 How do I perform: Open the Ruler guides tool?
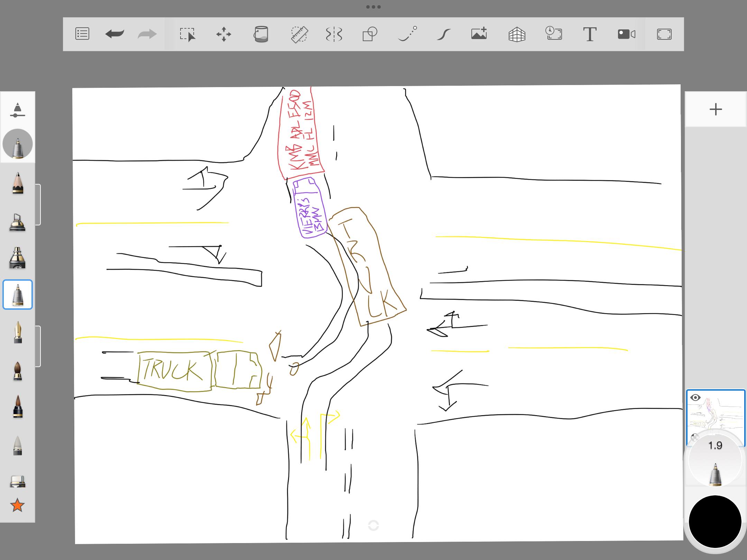click(299, 34)
